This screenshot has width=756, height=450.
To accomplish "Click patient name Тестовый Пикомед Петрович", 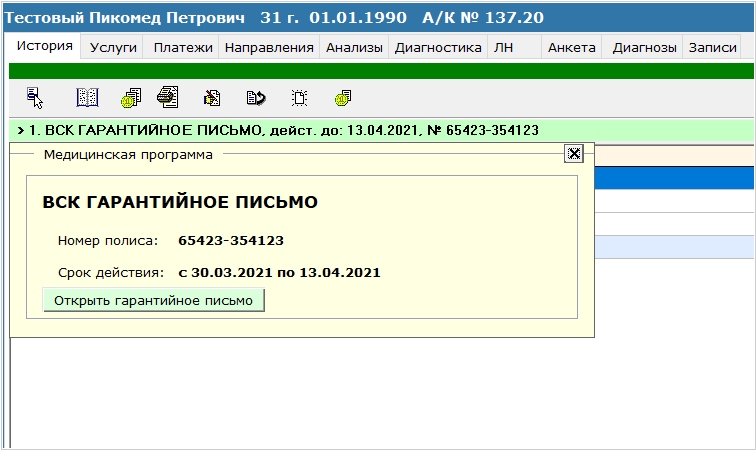I will pyautogui.click(x=124, y=17).
